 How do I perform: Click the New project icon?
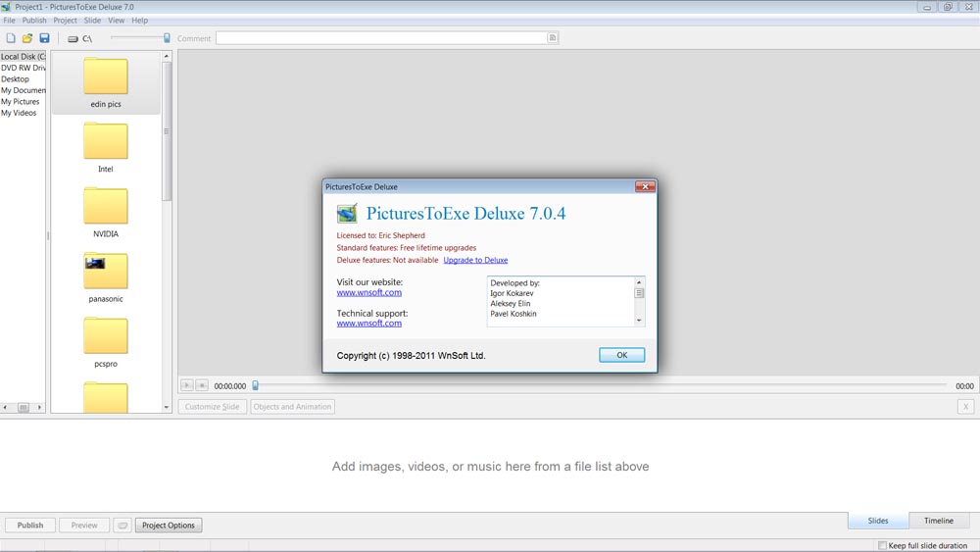coord(11,38)
